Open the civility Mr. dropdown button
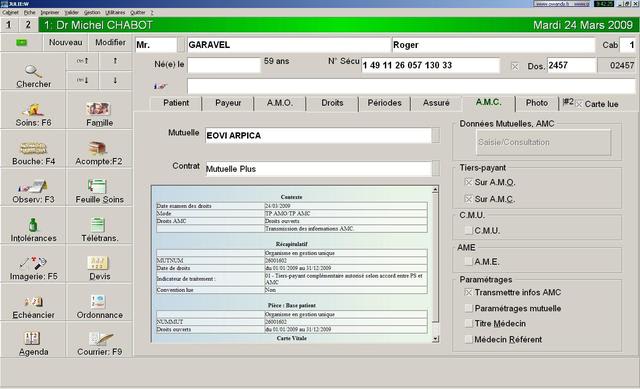 coord(181,45)
